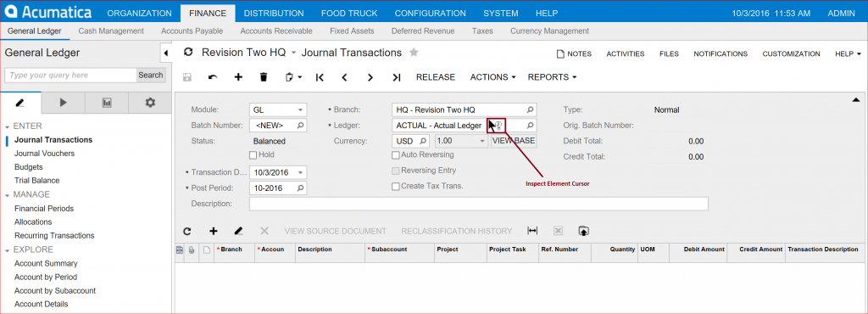
Task: Open the currency rate 1.00 dropdown
Action: [482, 141]
